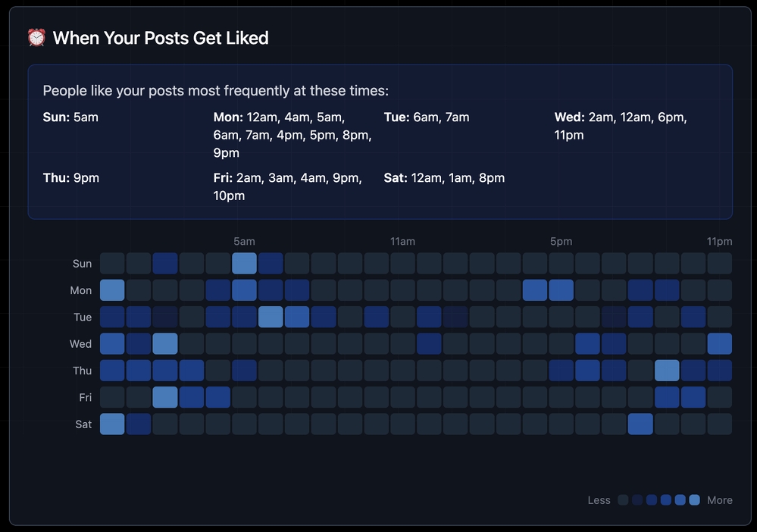This screenshot has width=757, height=532.
Task: Select the Monday 5pm heatmap cell
Action: [561, 290]
